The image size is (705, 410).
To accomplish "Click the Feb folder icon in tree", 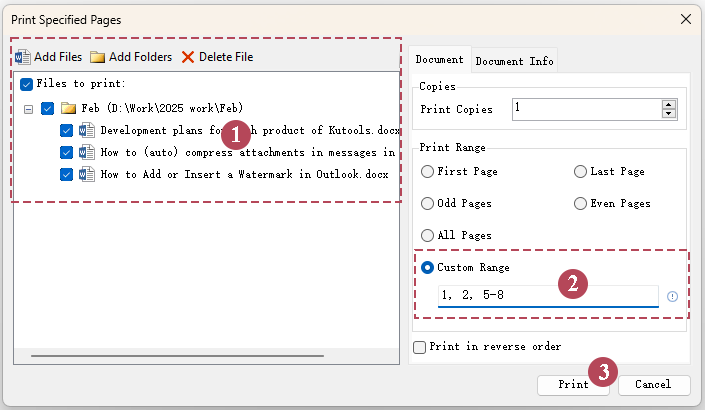I will click(x=68, y=108).
